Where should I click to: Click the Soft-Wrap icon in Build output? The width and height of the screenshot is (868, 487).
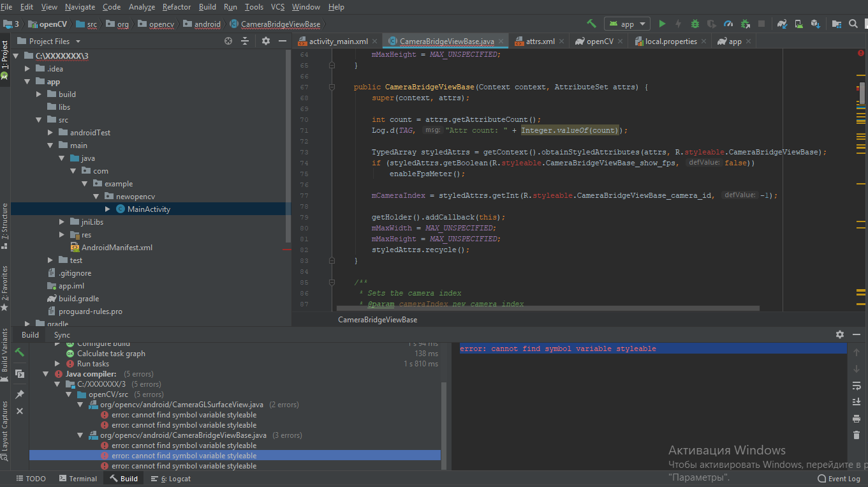tap(857, 386)
